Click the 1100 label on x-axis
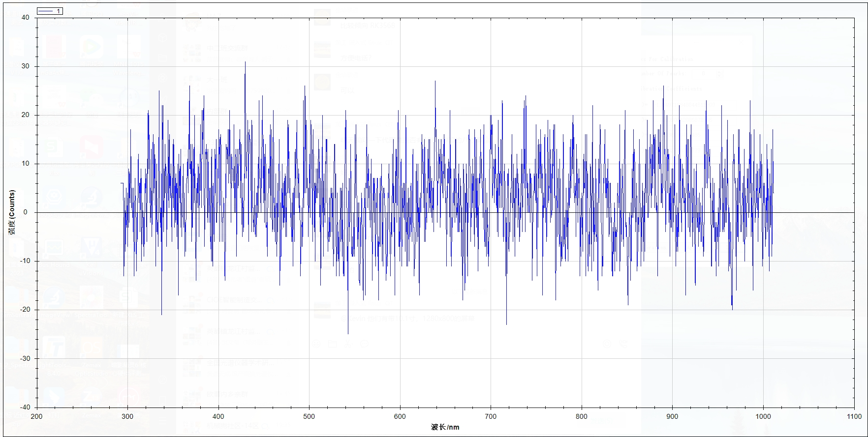This screenshot has width=868, height=437. click(854, 416)
